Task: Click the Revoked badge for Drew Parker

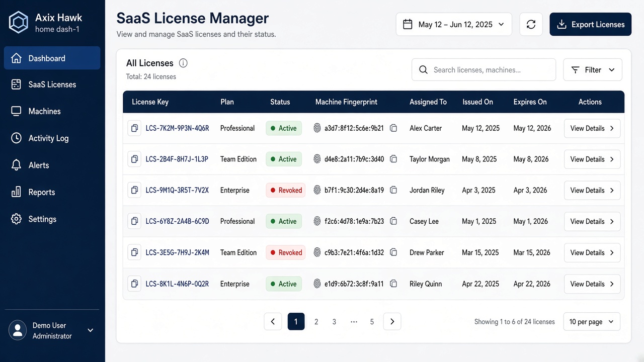Action: pyautogui.click(x=286, y=252)
